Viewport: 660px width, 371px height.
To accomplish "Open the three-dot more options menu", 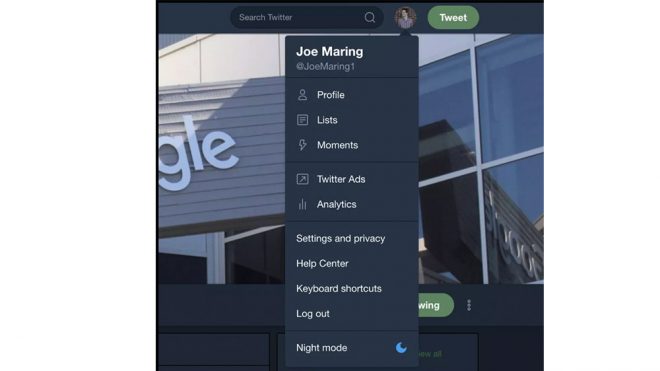I will (x=469, y=305).
